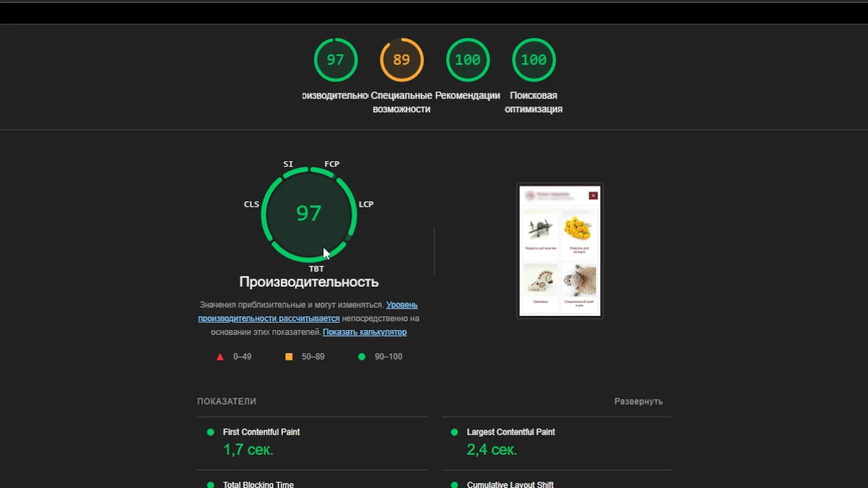Viewport: 868px width, 488px height.
Task: Open the Показать калькулятор link
Action: click(x=364, y=332)
